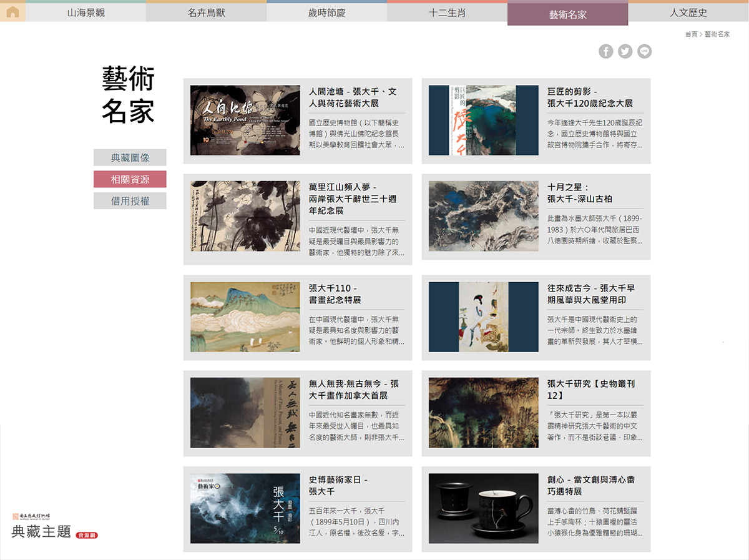Click description starting 中國近代知名畫家無數

[x=356, y=426]
